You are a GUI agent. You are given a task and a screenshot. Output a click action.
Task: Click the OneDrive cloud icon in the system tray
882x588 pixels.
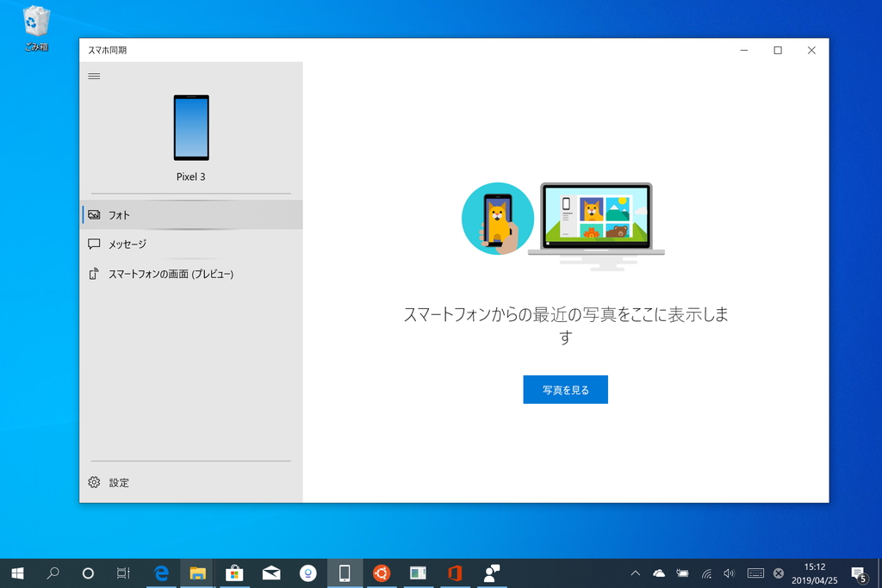(658, 573)
